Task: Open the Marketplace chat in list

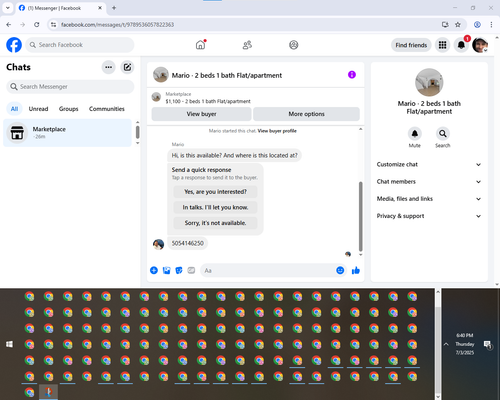Action: click(67, 133)
